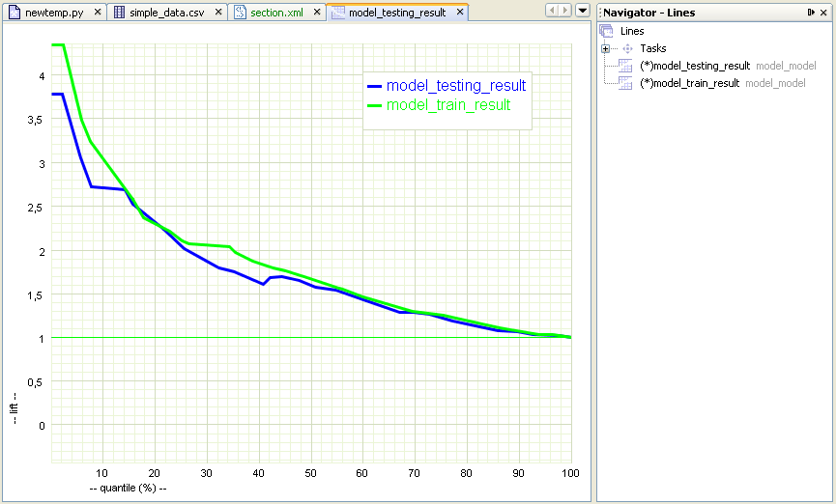Screen dimensions: 836x504
Task: Select (*)model_testing_result in the Navigator
Action: (x=695, y=66)
